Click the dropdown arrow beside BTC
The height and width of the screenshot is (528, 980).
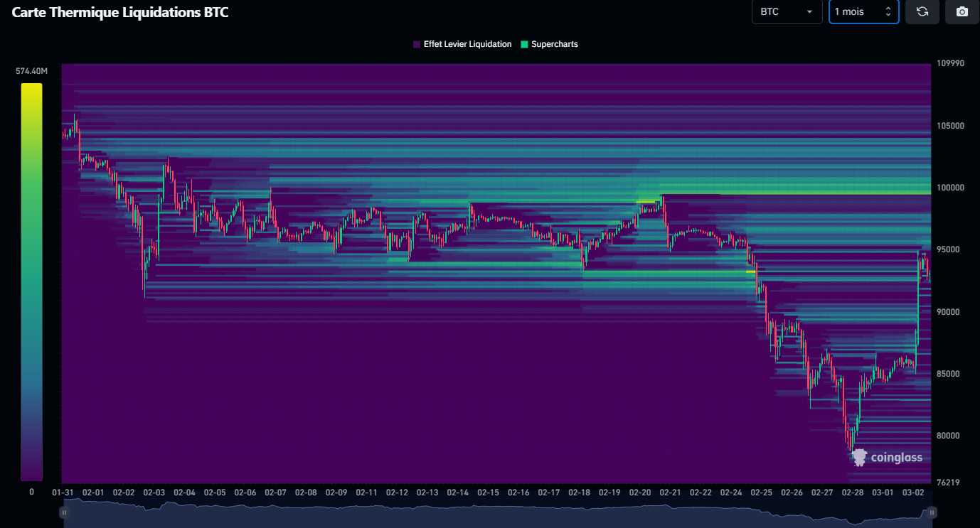(809, 12)
